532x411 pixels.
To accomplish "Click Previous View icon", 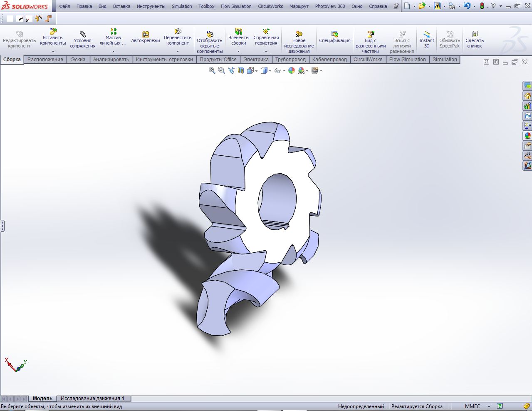I will pos(231,70).
